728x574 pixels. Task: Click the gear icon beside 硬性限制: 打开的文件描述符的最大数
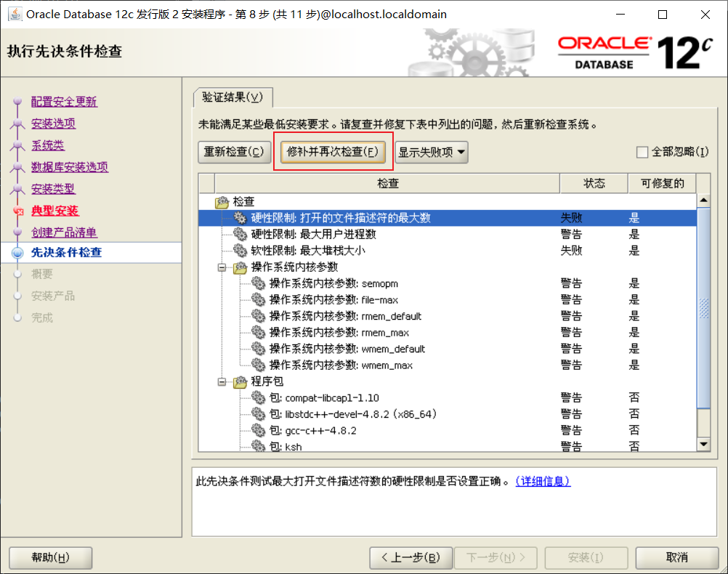(240, 218)
